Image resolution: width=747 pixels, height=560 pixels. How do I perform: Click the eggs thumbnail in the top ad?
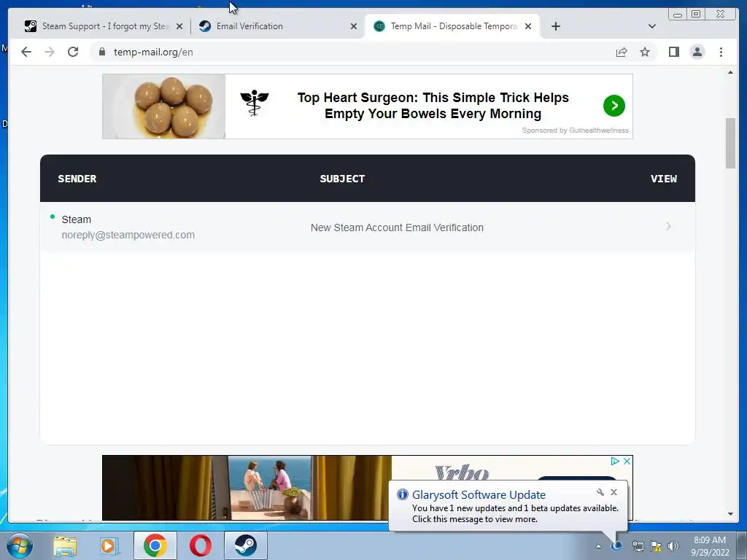coord(164,106)
